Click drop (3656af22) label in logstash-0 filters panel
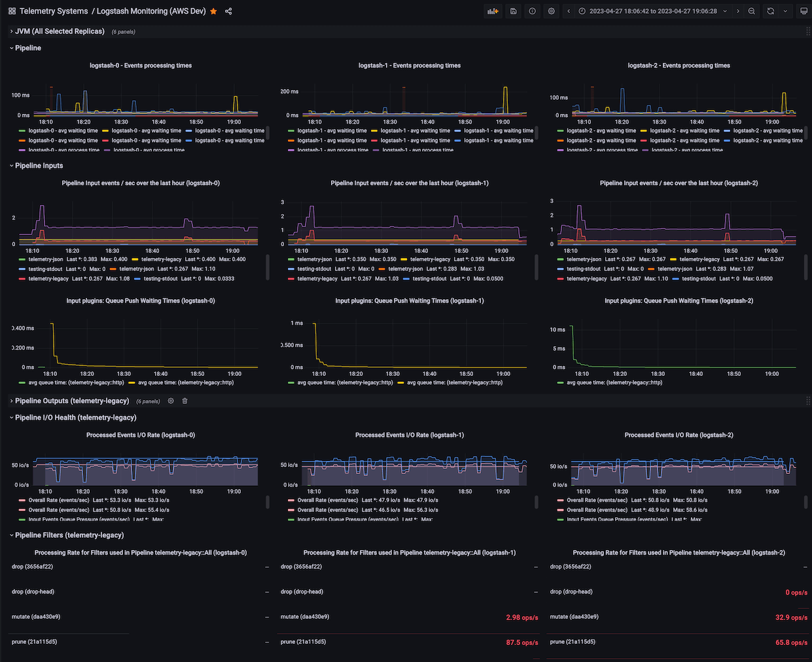This screenshot has height=662, width=812. 32,567
